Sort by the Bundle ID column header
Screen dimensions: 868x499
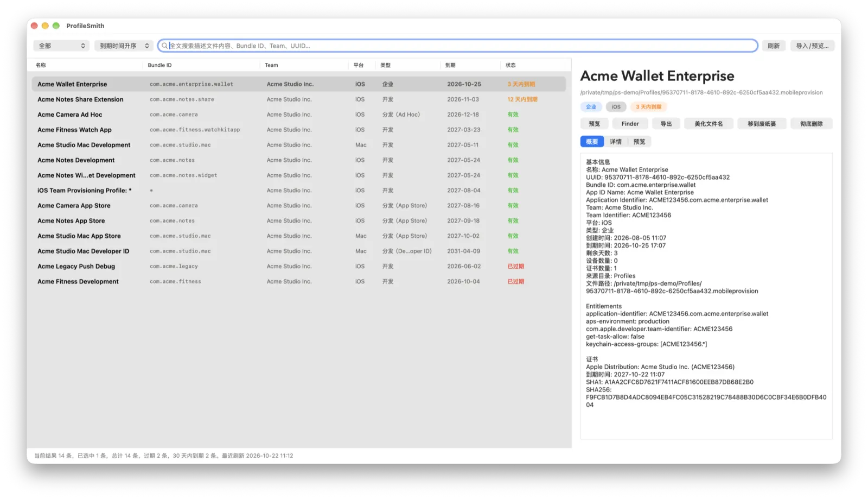click(x=201, y=65)
